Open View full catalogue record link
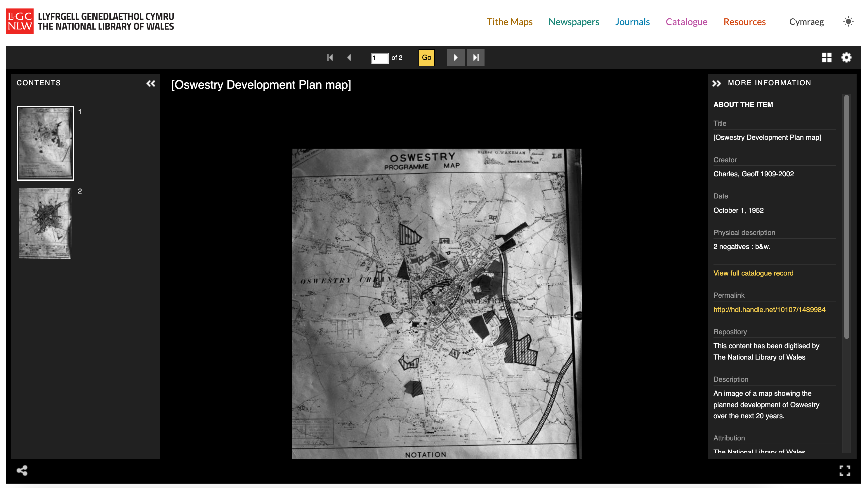This screenshot has width=868, height=488. 753,273
